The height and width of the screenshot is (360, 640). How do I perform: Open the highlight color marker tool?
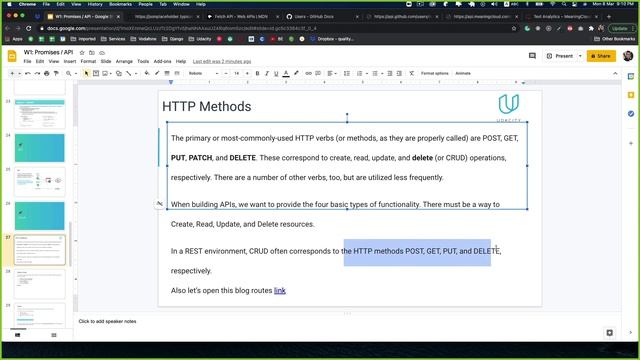[296, 73]
